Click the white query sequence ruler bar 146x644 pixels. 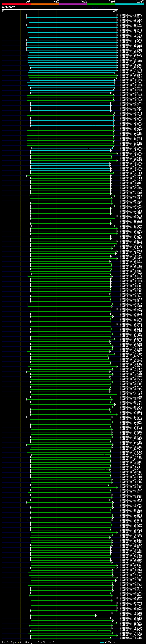(x=60, y=9)
